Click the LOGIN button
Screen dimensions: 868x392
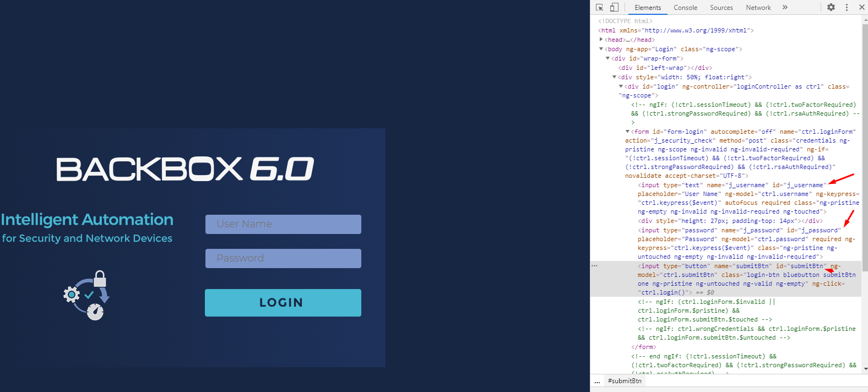coord(283,303)
